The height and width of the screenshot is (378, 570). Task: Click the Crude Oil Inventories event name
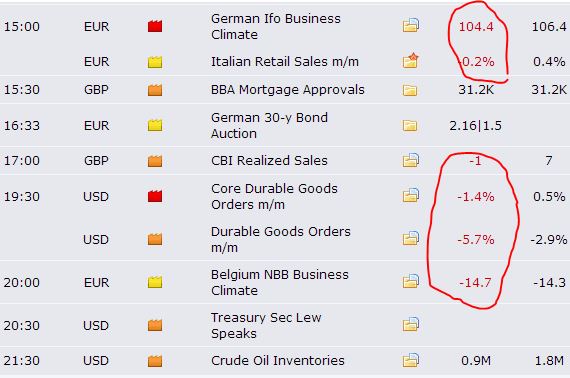(278, 361)
